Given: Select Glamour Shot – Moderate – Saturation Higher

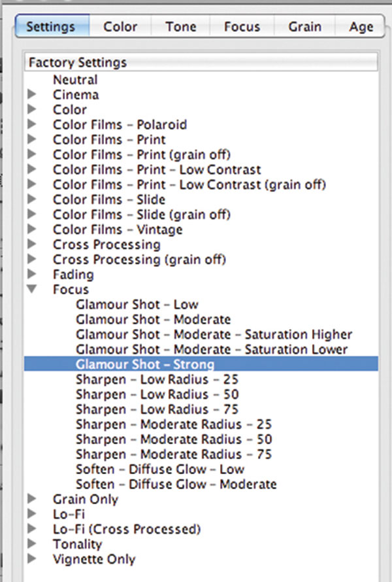Looking at the screenshot, I should click(x=214, y=334).
